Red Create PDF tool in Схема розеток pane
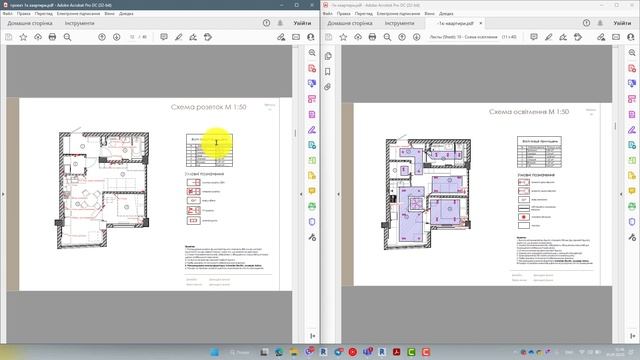 click(x=312, y=68)
